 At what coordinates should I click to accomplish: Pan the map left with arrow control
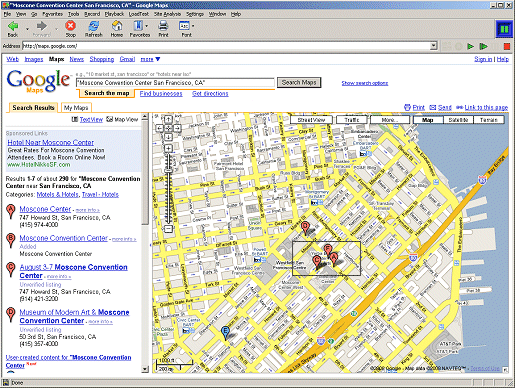click(x=160, y=128)
